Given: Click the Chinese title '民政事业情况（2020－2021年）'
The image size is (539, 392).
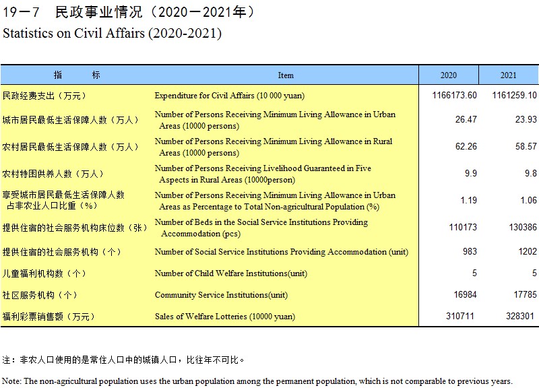Looking at the screenshot, I should coord(156,12).
